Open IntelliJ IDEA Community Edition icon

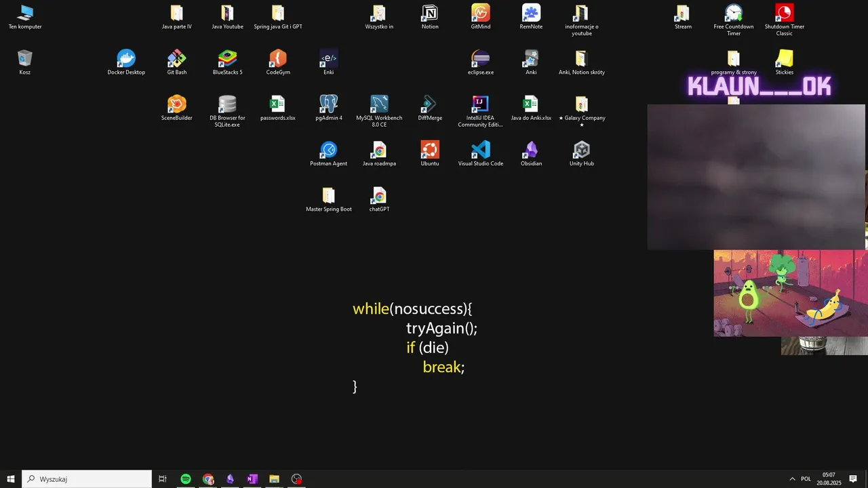click(480, 111)
